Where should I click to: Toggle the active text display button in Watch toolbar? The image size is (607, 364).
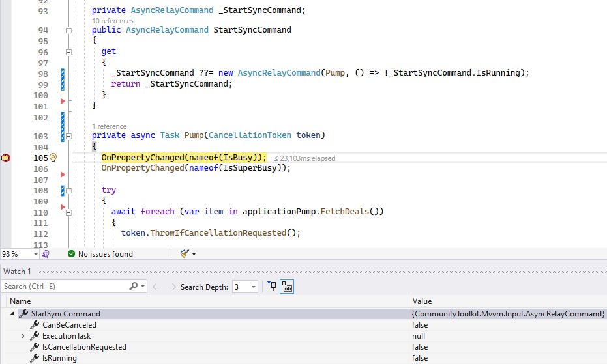click(x=287, y=287)
